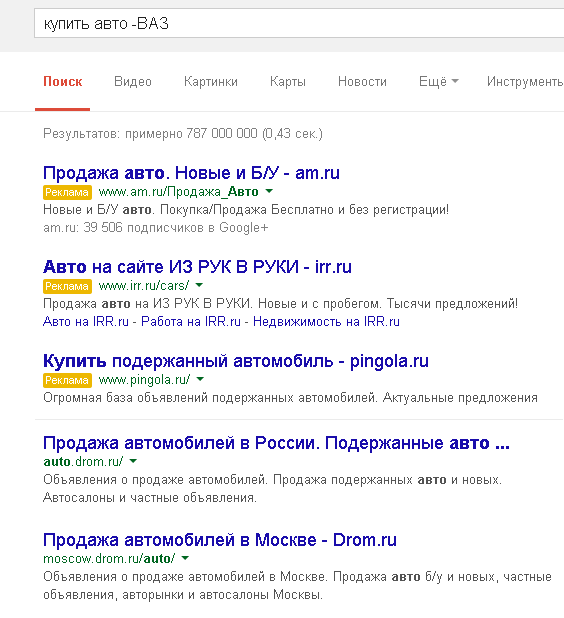Click the "Огромная база объявлений подержанных автомобилей" description
This screenshot has width=564, height=618.
coord(290,398)
